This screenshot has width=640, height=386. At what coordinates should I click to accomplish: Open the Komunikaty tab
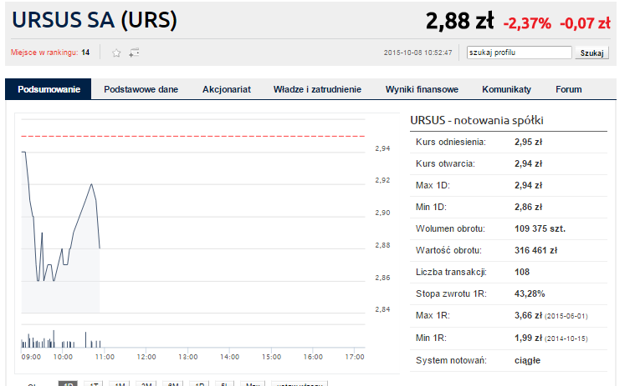[507, 89]
